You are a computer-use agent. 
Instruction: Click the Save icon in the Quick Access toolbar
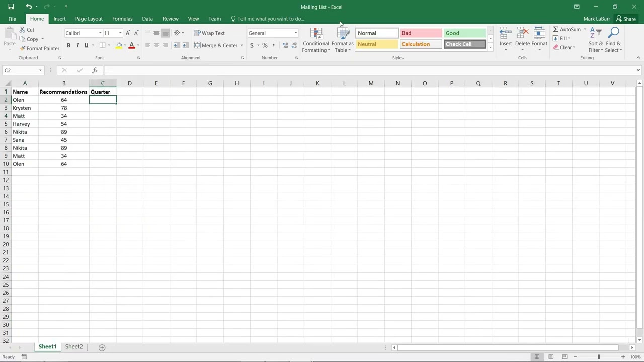11,7
